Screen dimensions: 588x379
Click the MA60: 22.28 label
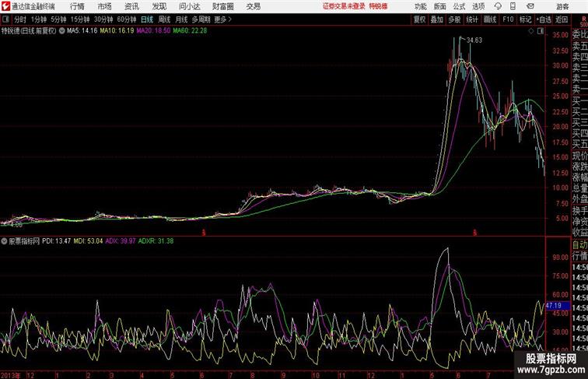coord(190,31)
